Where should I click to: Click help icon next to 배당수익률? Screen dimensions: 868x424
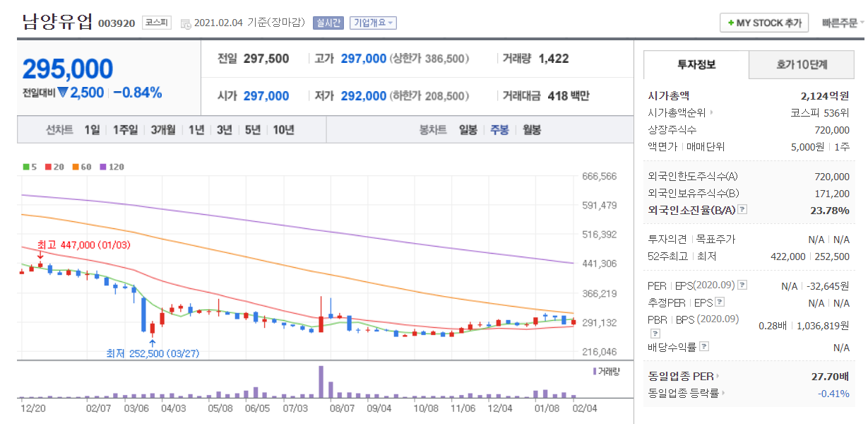(x=704, y=347)
